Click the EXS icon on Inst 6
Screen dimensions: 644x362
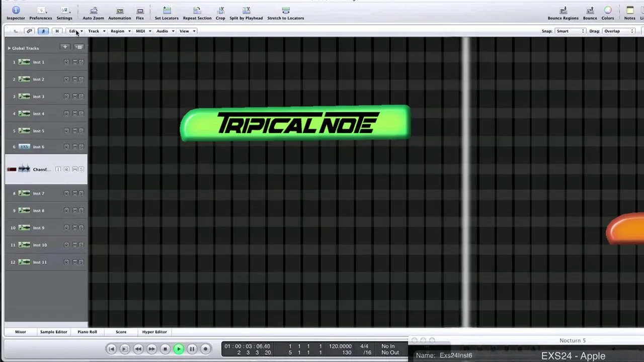pyautogui.click(x=24, y=147)
